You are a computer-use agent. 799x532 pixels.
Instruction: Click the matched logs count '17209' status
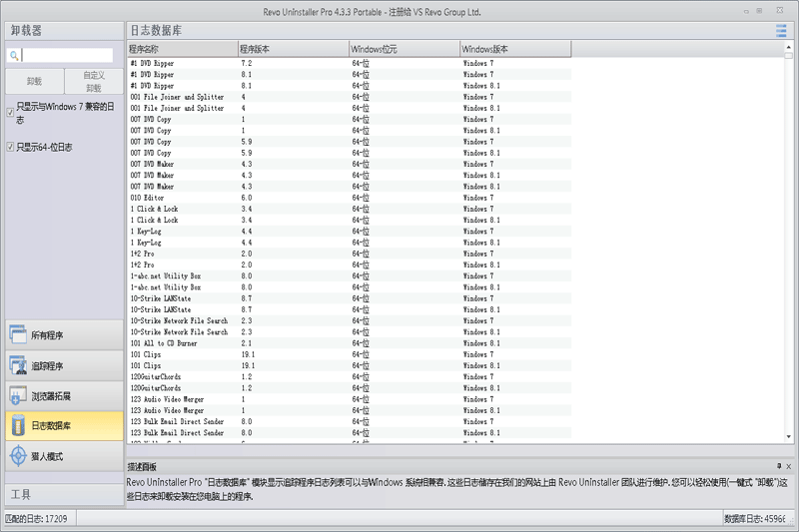coord(36,518)
